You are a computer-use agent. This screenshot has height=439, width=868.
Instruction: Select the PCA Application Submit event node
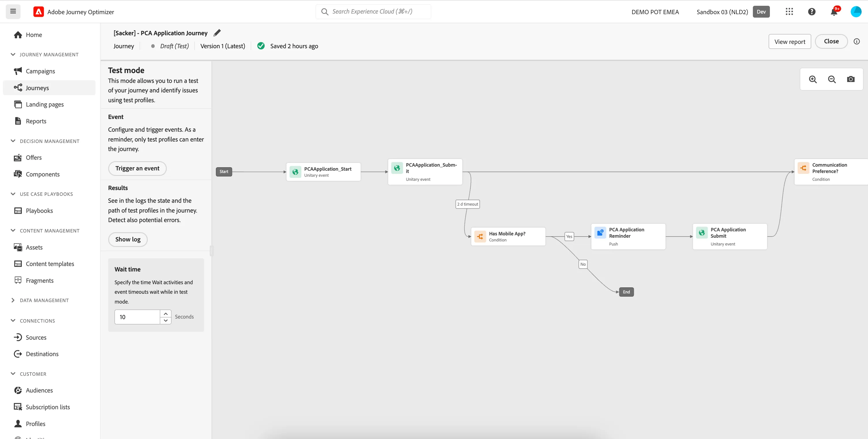tap(730, 236)
